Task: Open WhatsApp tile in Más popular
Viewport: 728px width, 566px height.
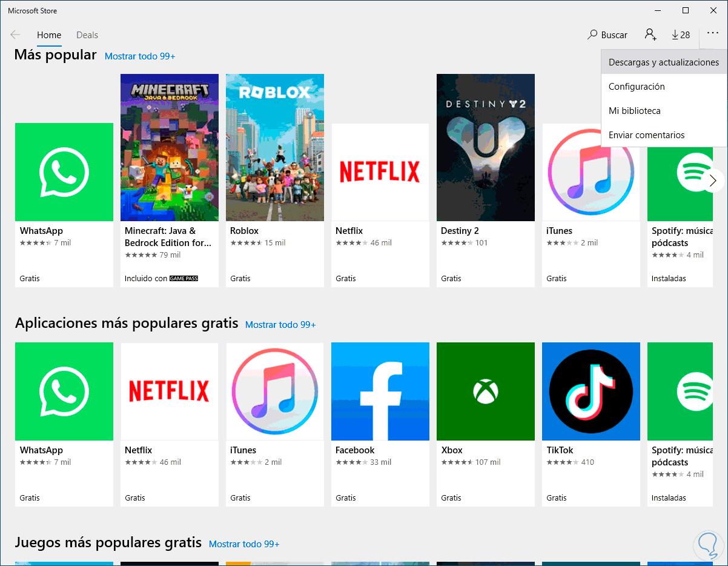Action: click(64, 205)
